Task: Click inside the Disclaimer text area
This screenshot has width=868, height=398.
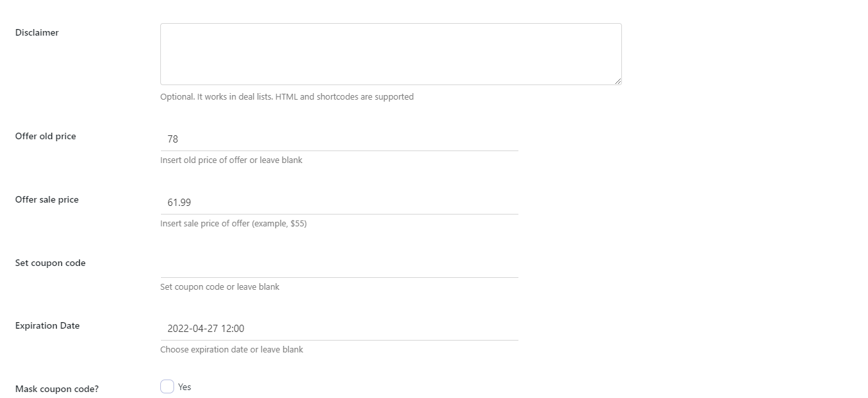Action: [390, 54]
